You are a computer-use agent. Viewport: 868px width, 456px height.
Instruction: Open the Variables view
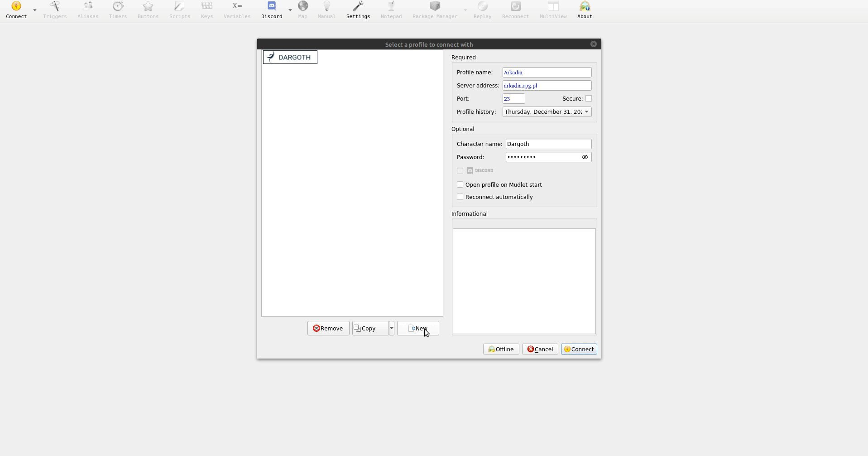pos(236,10)
